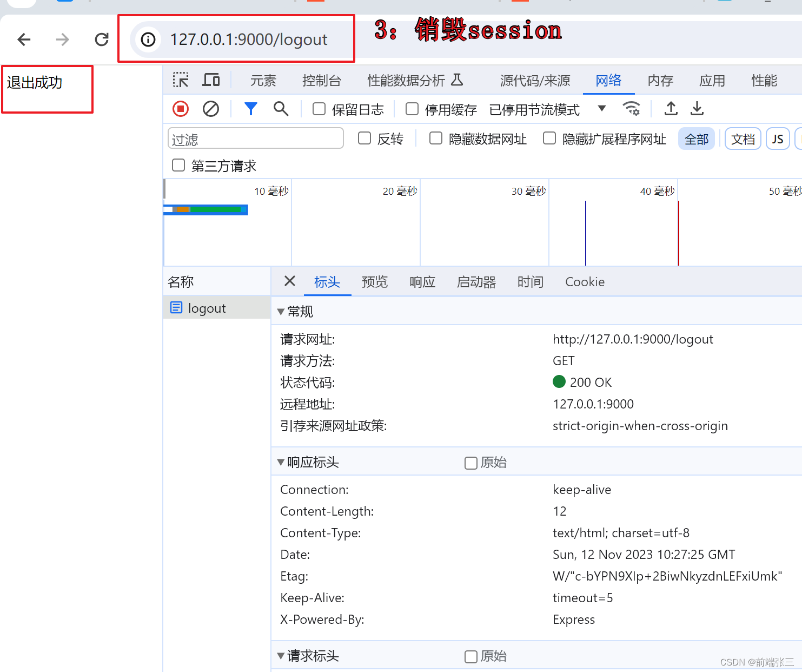
Task: Reload the page with the refresh icon
Action: [x=102, y=39]
